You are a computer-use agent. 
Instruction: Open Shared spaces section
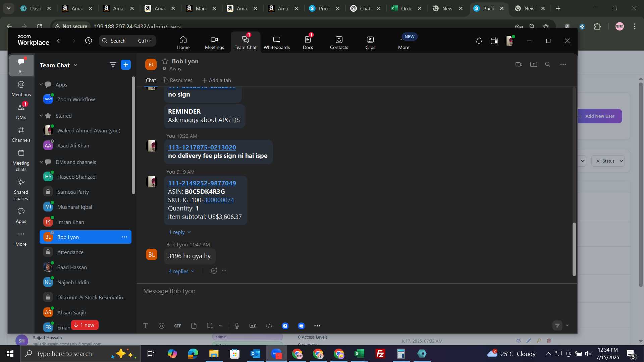tap(21, 189)
